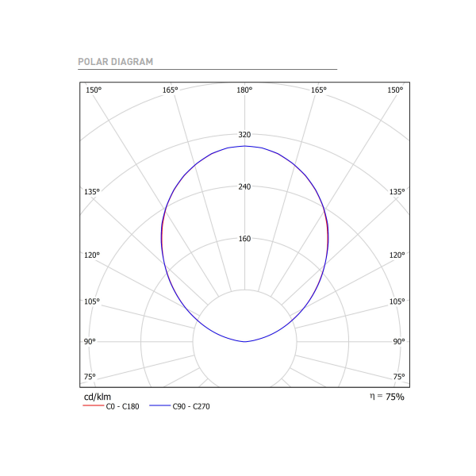476x476 pixels.
Task: Click the left 135° angle label
Action: 92,192
